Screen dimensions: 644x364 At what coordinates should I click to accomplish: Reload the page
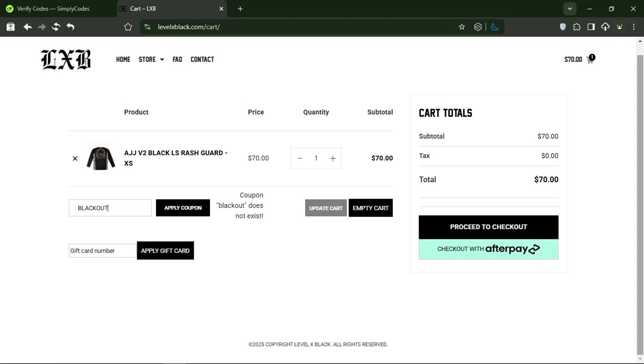tap(56, 27)
